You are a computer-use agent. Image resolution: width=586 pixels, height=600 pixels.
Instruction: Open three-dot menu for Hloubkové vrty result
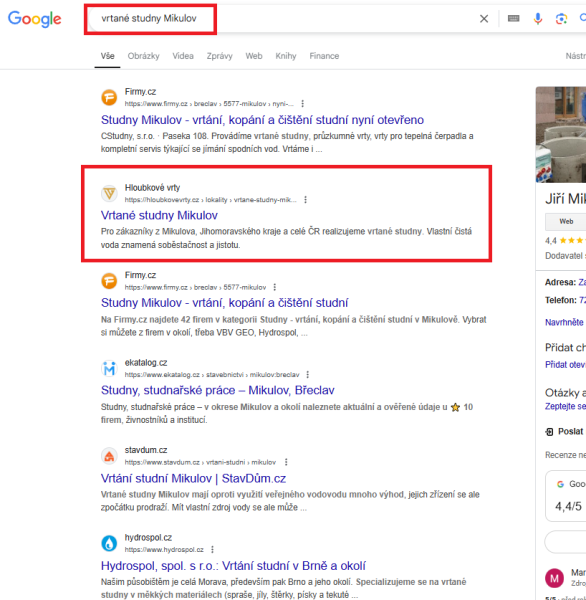pyautogui.click(x=305, y=199)
